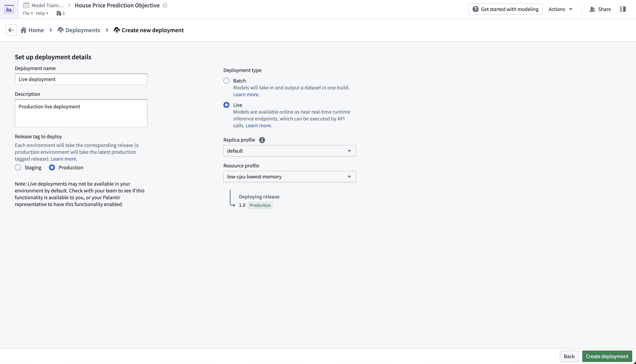
Task: Click the Modeling Objective app icon
Action: pos(9,9)
